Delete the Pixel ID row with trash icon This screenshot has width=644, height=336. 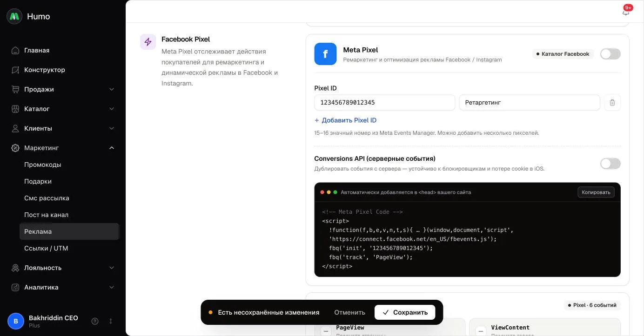[612, 103]
